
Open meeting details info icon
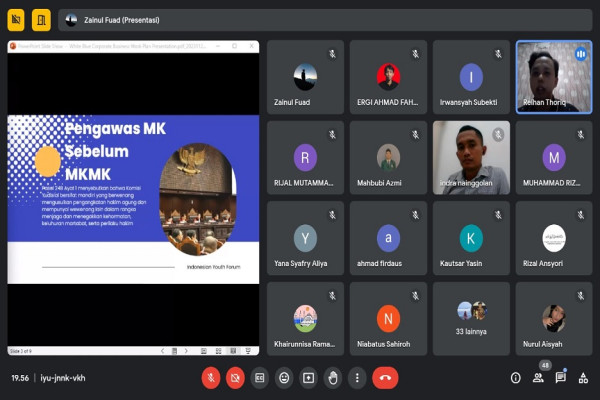515,378
